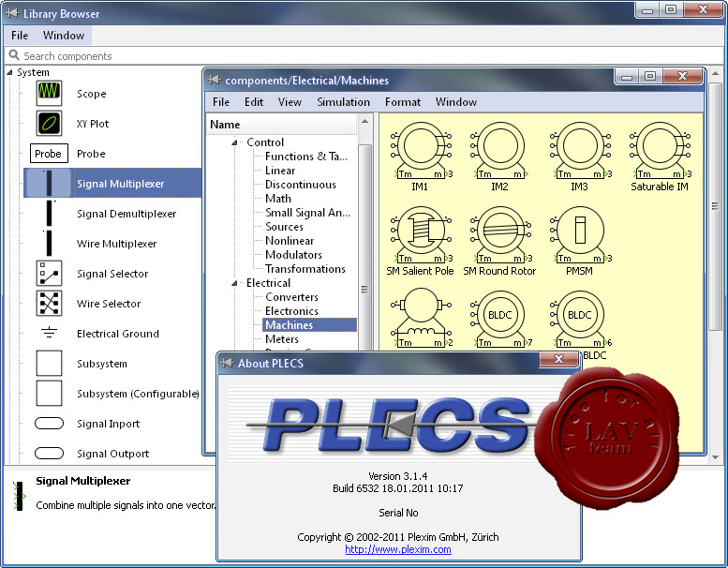
Task: Open Window menu in Machines window
Action: point(456,102)
